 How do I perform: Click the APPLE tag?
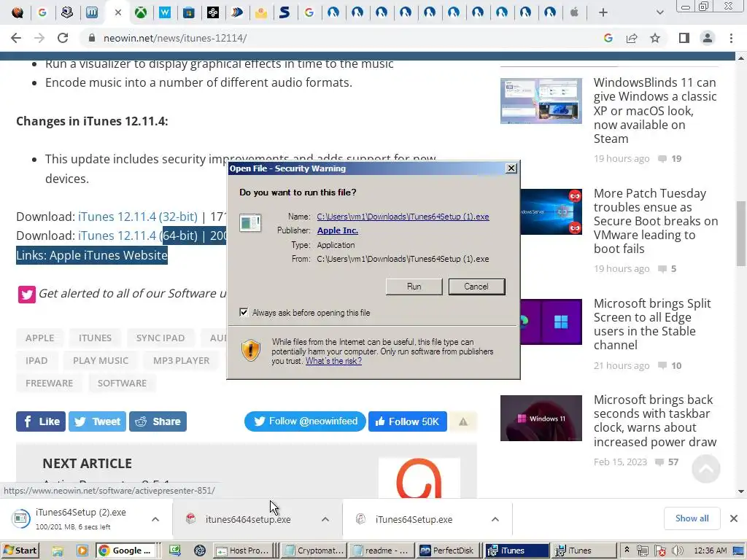pyautogui.click(x=39, y=338)
